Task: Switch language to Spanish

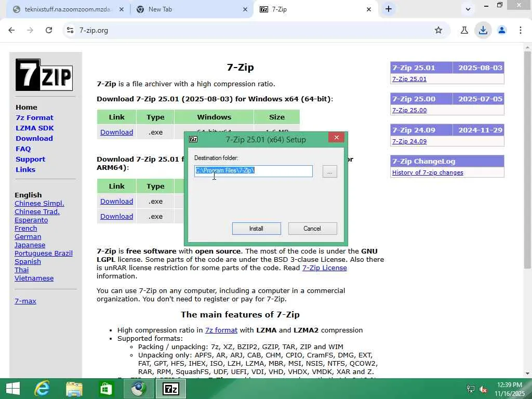Action: [x=28, y=262]
